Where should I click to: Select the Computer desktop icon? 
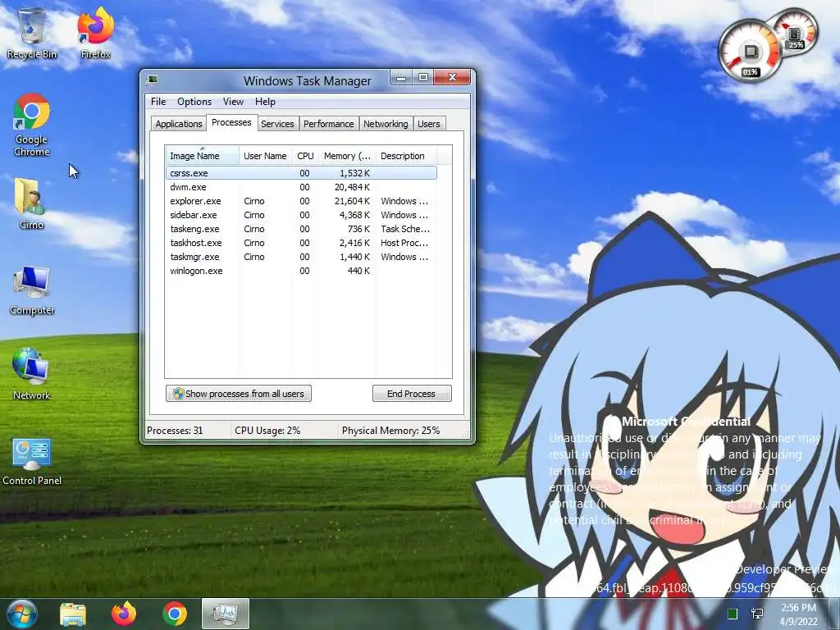(32, 290)
